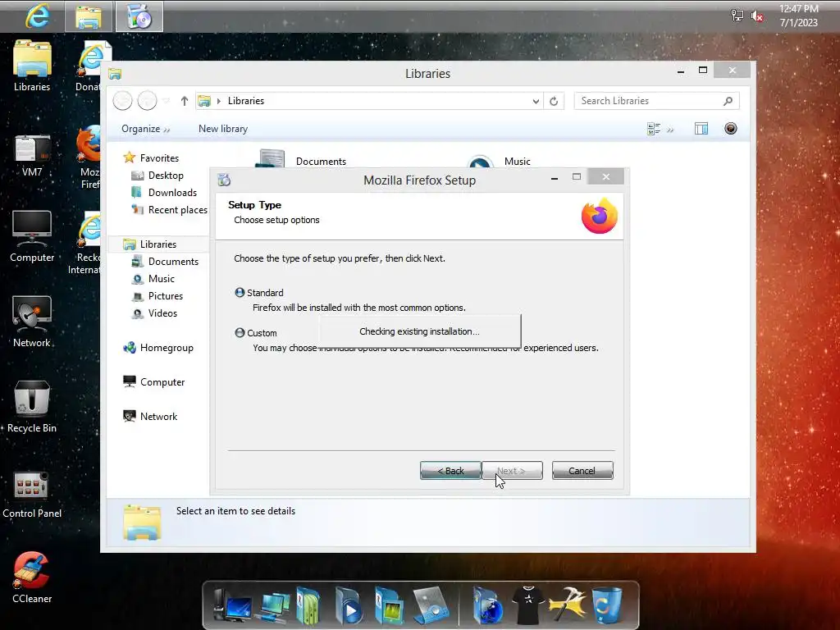Open Internet Explorer from the top taskbar
The image size is (840, 630).
(37, 16)
